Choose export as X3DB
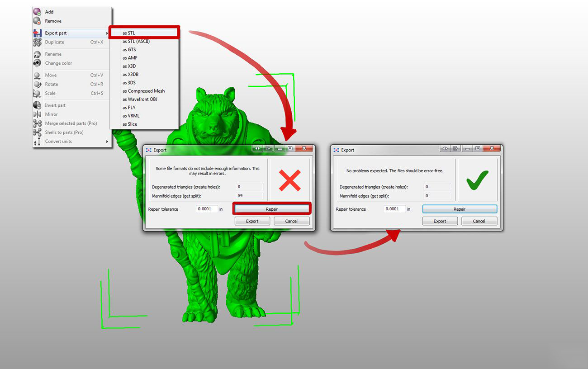588x369 pixels. [145, 74]
